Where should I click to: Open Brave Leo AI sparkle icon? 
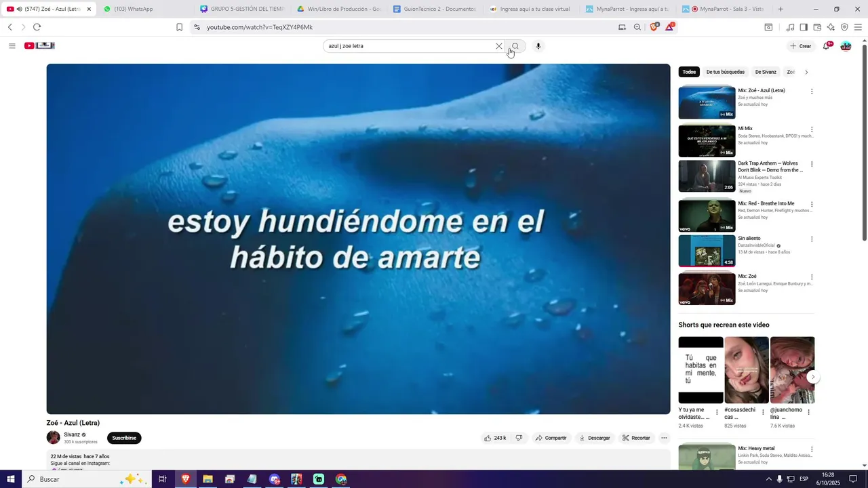pyautogui.click(x=831, y=27)
